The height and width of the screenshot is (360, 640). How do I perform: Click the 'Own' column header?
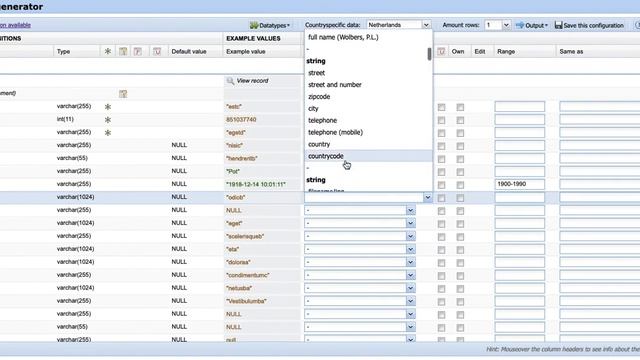pos(458,51)
